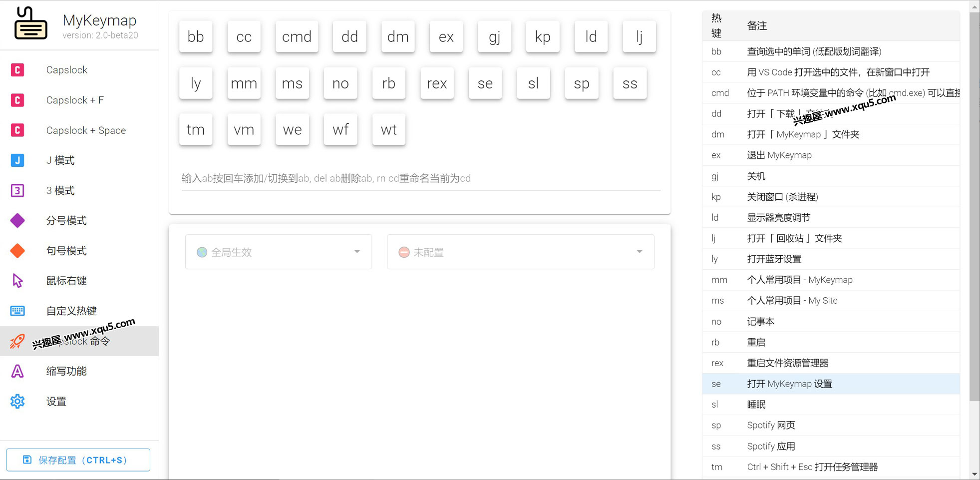Click the page scrollbar down arrow
The height and width of the screenshot is (480, 980).
pos(975,474)
